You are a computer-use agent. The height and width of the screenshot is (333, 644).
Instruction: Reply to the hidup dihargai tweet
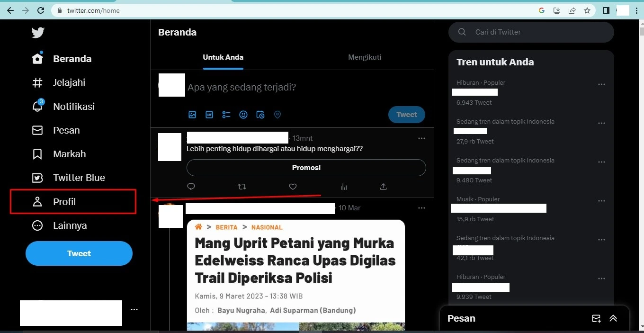pyautogui.click(x=191, y=187)
